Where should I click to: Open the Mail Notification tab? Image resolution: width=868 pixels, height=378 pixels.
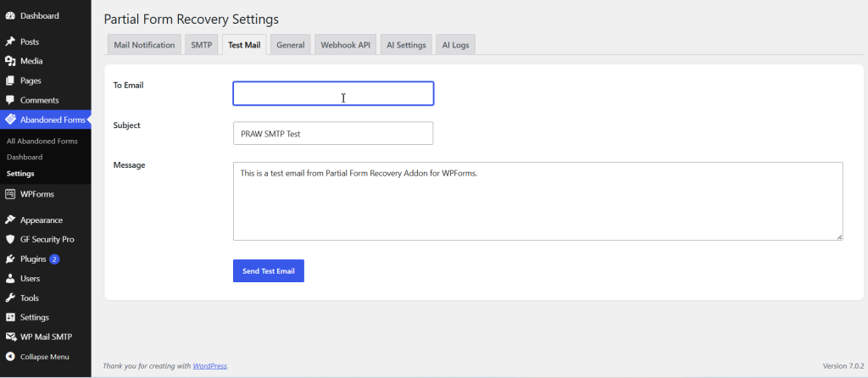144,45
